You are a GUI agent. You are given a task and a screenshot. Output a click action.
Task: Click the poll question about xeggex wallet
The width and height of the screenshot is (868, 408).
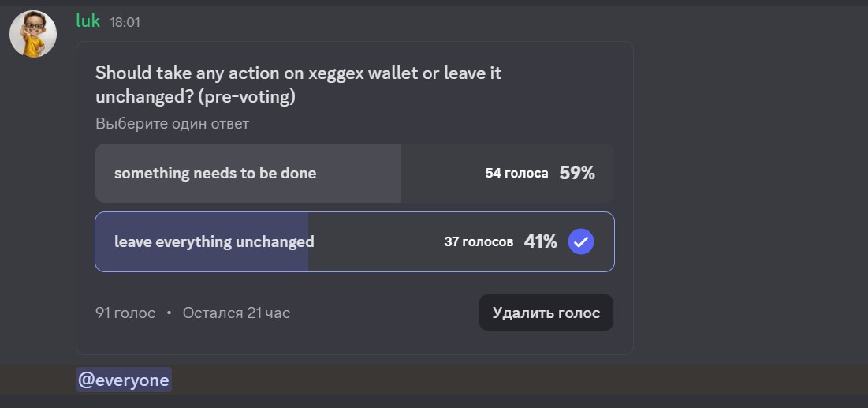coord(298,84)
